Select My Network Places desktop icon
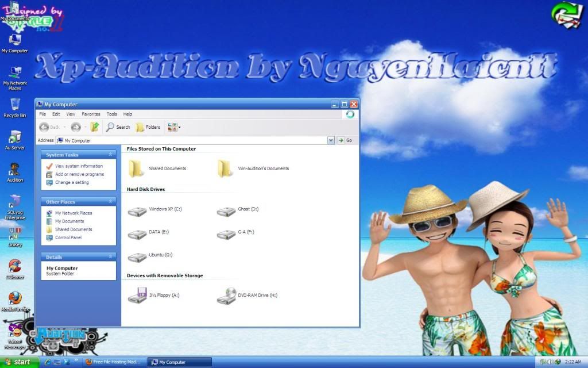The width and height of the screenshot is (588, 368). 14,78
